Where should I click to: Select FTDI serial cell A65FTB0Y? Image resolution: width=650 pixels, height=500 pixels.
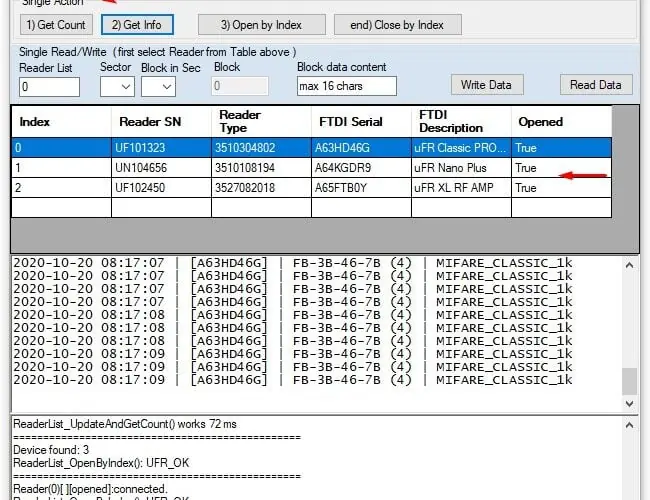361,188
